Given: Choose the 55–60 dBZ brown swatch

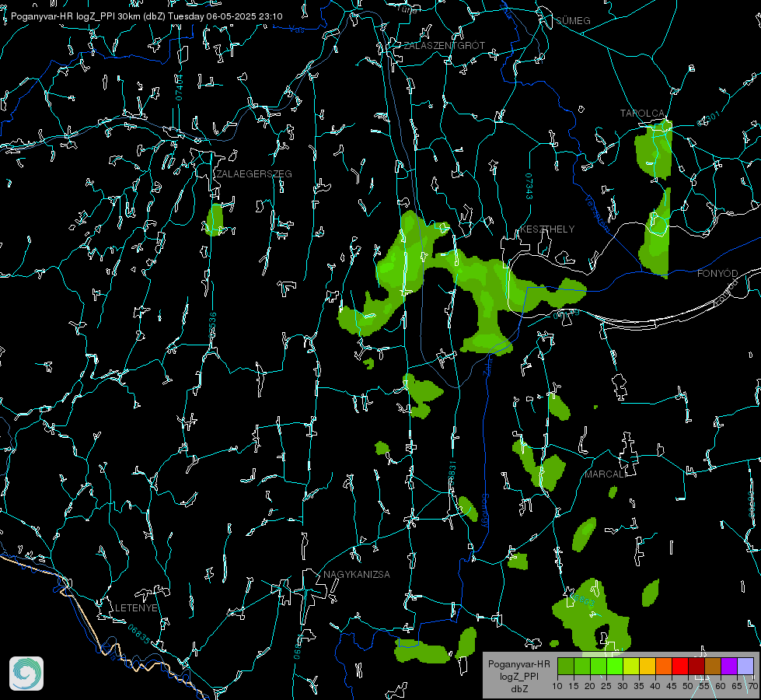Looking at the screenshot, I should coord(713,666).
